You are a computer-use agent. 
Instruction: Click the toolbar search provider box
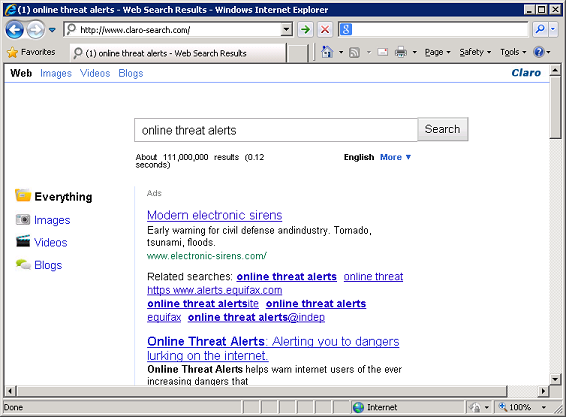coord(433,30)
